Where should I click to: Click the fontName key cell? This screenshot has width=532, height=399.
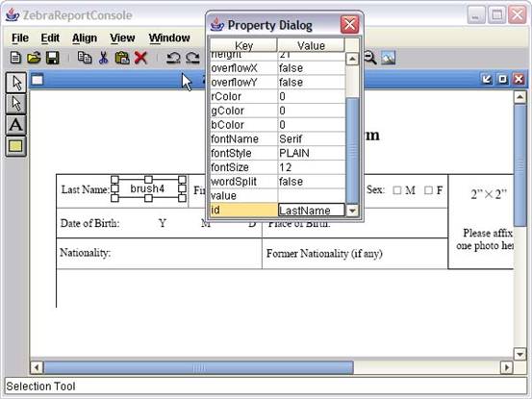coord(243,139)
